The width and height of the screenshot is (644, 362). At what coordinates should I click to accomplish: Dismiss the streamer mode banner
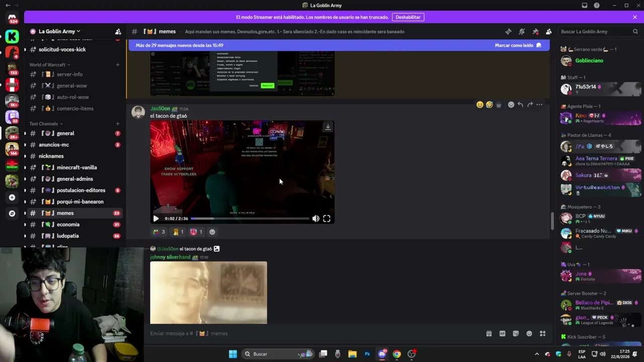pos(635,17)
